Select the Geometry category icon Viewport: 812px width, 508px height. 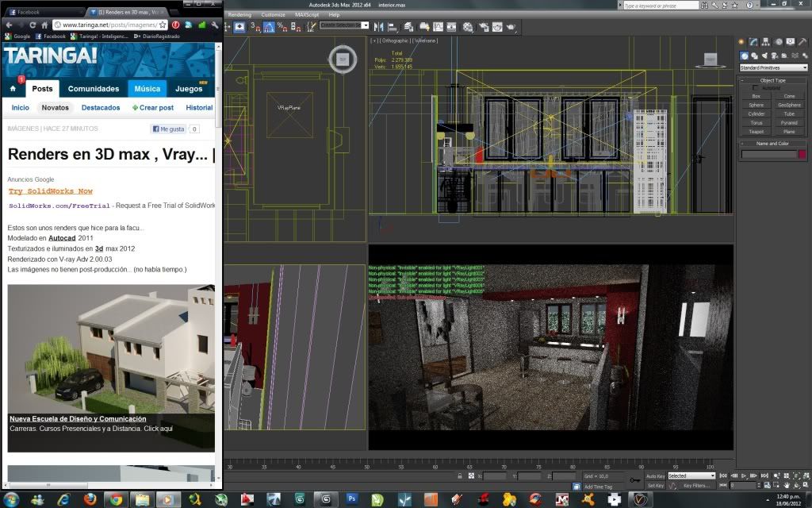[x=744, y=56]
